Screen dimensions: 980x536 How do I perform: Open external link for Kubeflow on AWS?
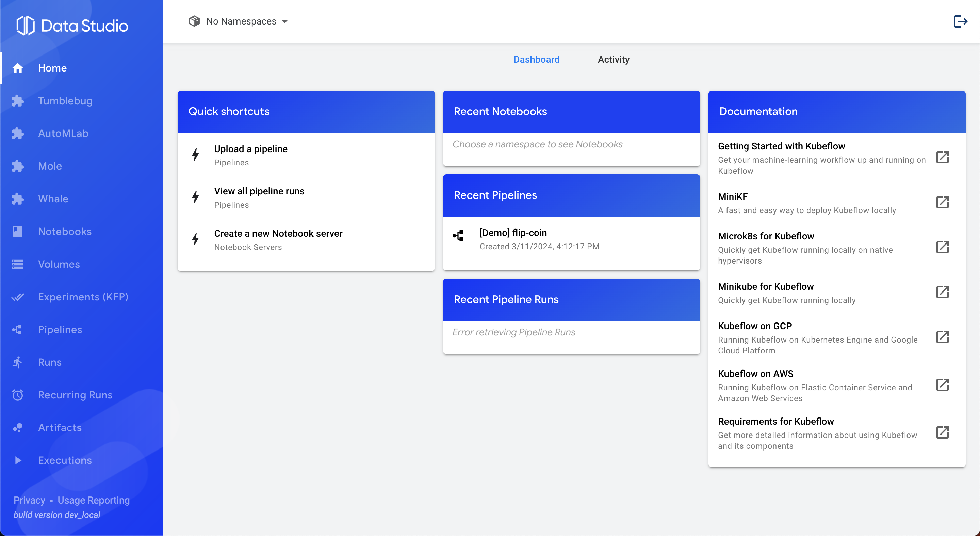pos(942,385)
